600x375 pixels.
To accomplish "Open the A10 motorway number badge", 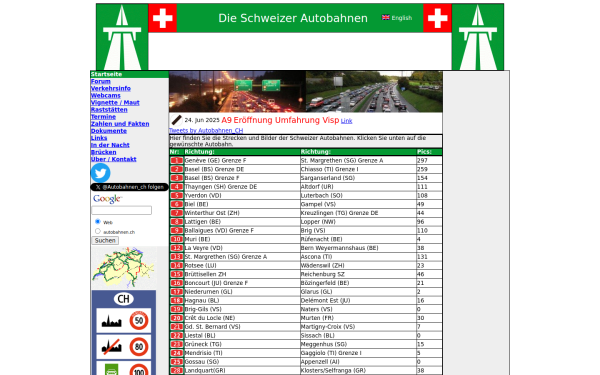I will pos(177,239).
